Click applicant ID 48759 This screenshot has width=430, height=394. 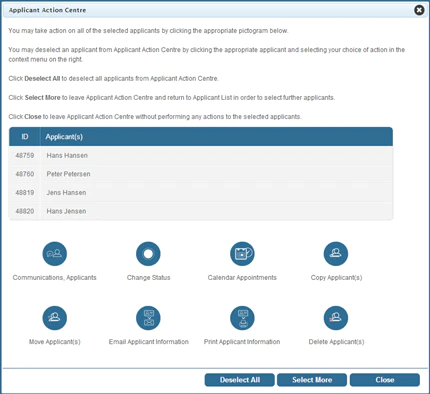[x=25, y=155]
